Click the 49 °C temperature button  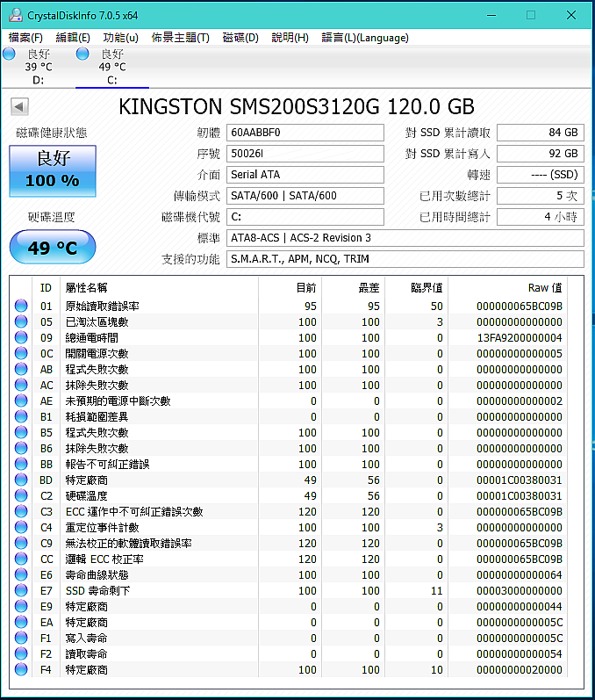[53, 247]
